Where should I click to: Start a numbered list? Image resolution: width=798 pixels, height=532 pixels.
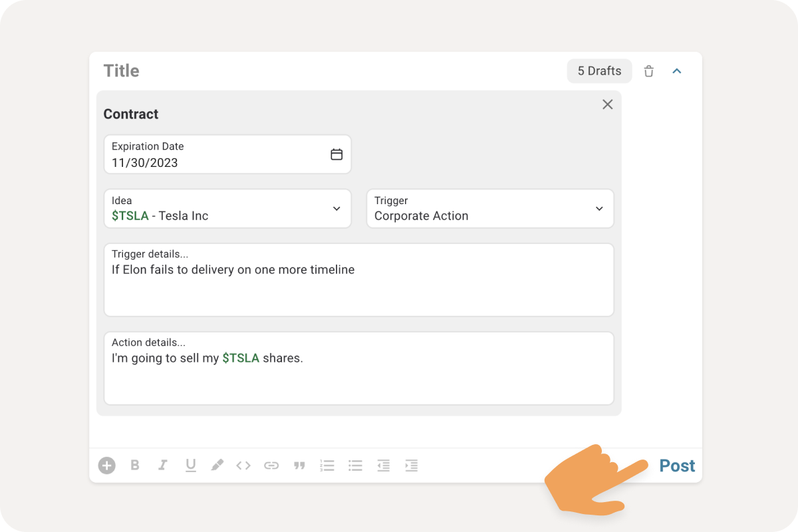coord(327,465)
